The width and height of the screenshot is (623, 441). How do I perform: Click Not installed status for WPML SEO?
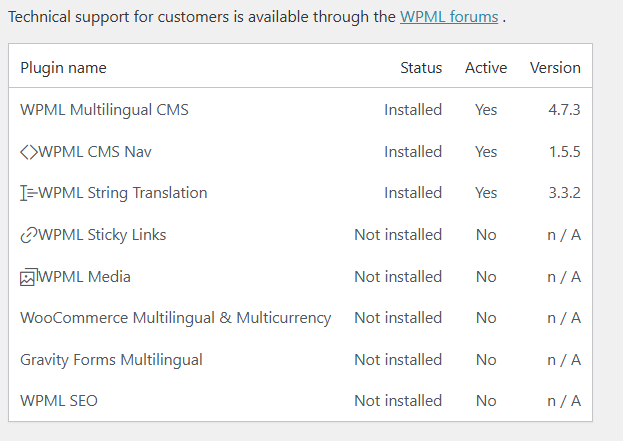pyautogui.click(x=398, y=401)
